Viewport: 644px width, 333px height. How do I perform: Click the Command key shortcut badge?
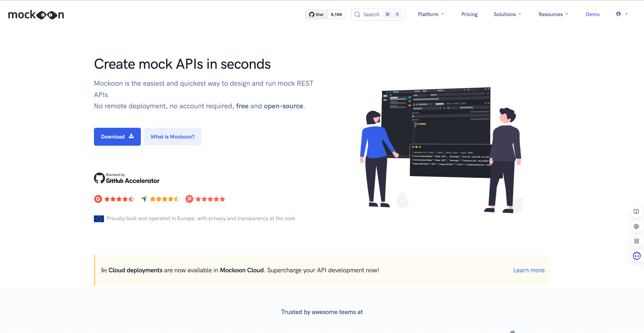point(388,14)
